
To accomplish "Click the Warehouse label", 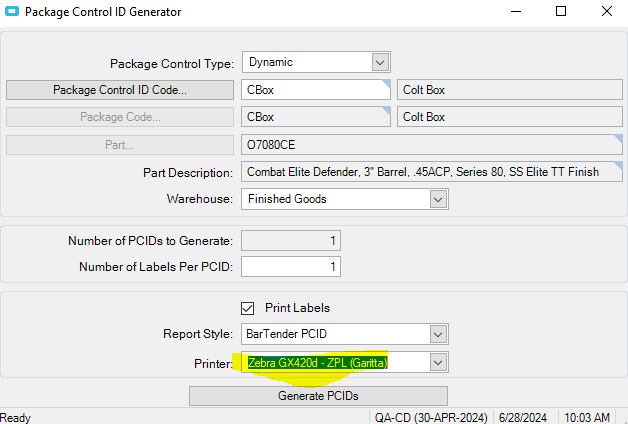I will point(199,199).
